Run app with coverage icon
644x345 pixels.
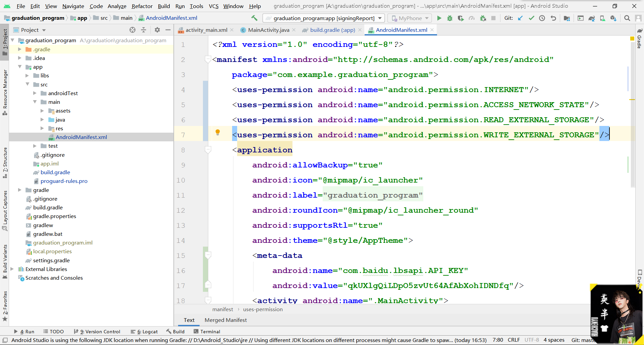461,18
